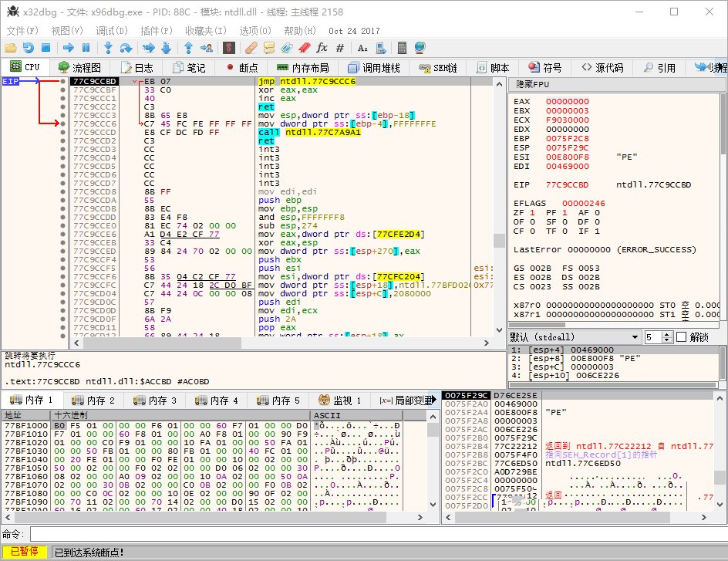Toggle breakpoint dot at address 77C9CCC6
Screen dimensions: 728x561
point(63,123)
